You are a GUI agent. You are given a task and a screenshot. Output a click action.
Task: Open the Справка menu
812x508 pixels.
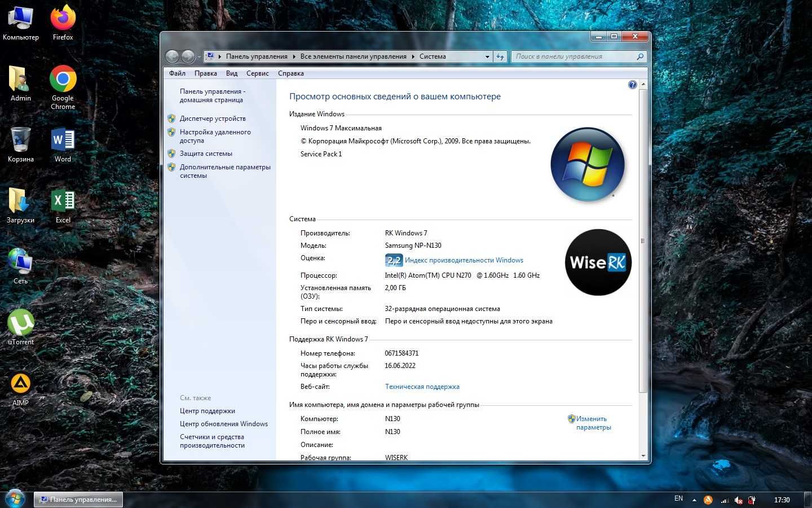(x=291, y=73)
